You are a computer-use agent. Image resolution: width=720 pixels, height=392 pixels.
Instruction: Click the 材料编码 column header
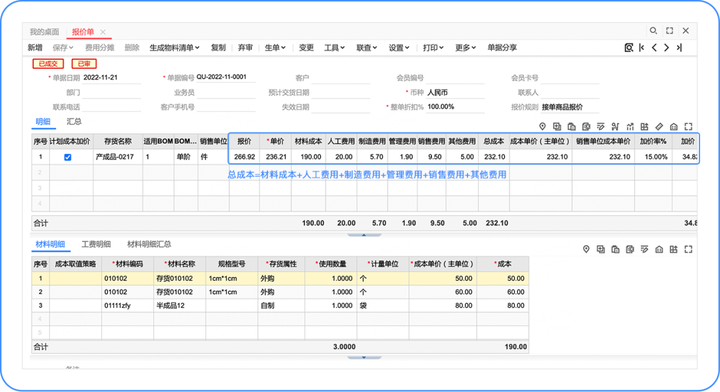tap(128, 264)
